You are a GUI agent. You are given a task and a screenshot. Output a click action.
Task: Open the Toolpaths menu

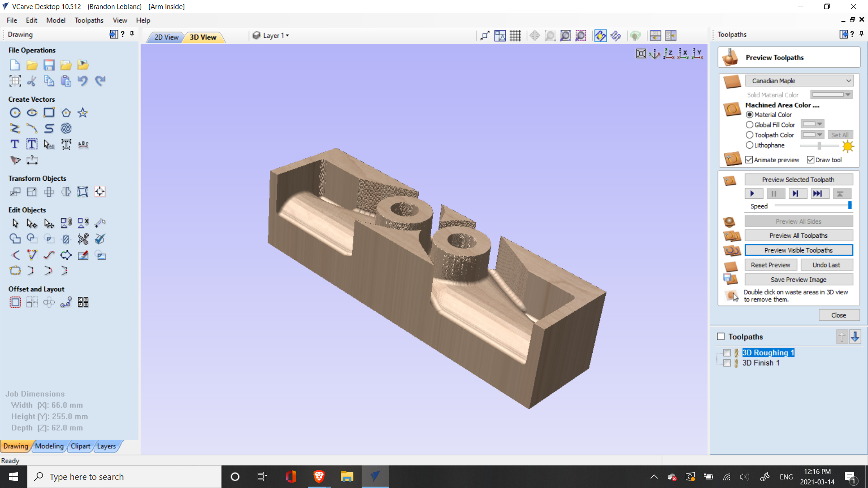pos(89,20)
